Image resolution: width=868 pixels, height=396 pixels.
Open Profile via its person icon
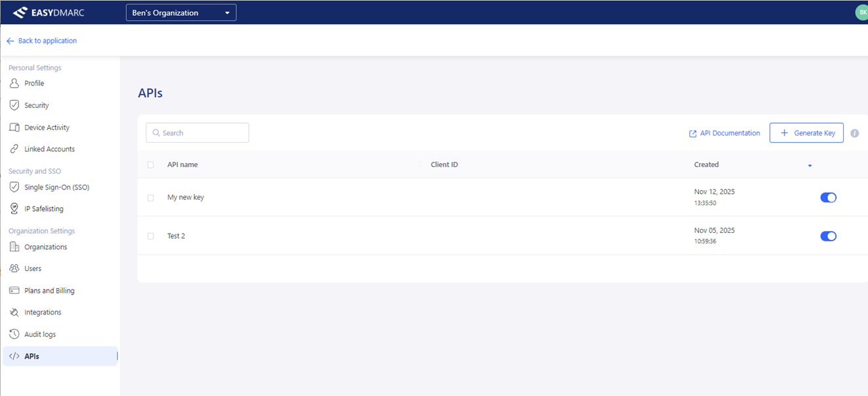click(14, 84)
